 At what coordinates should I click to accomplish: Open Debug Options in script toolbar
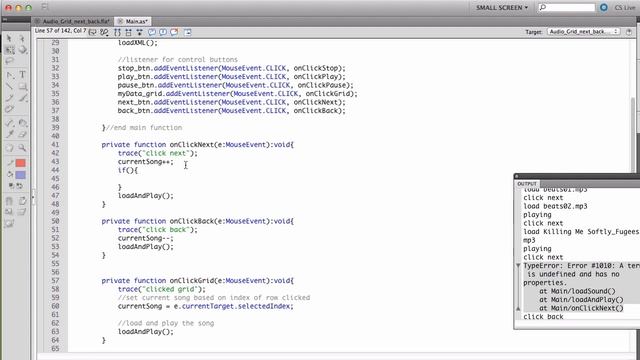click(x=104, y=32)
